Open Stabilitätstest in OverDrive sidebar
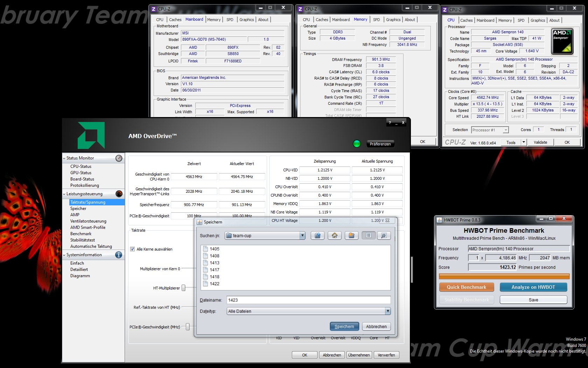Screen dimensions: 588x368 pos(83,240)
